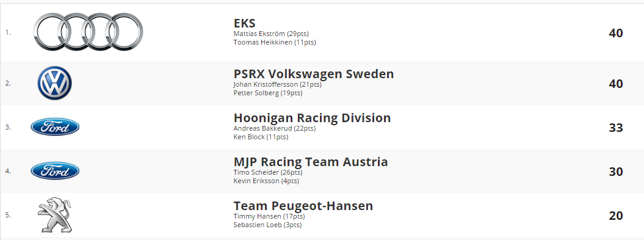Select MJP Racing Team Austria's Ford logo
The image size is (644, 240).
point(55,170)
